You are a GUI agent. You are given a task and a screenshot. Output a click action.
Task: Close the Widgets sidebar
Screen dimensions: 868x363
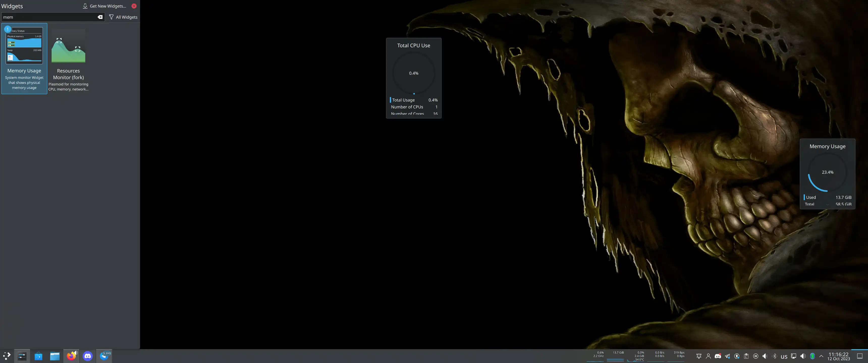tap(134, 6)
